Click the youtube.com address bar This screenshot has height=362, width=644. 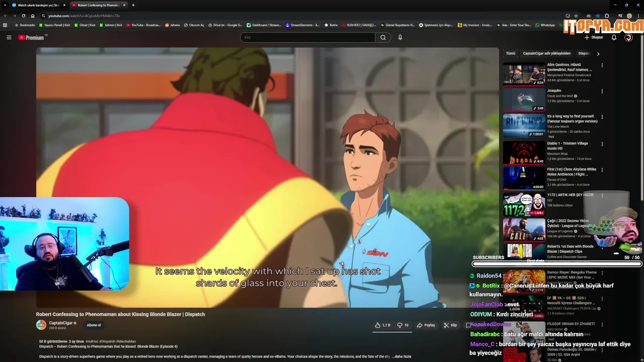pyautogui.click(x=302, y=16)
